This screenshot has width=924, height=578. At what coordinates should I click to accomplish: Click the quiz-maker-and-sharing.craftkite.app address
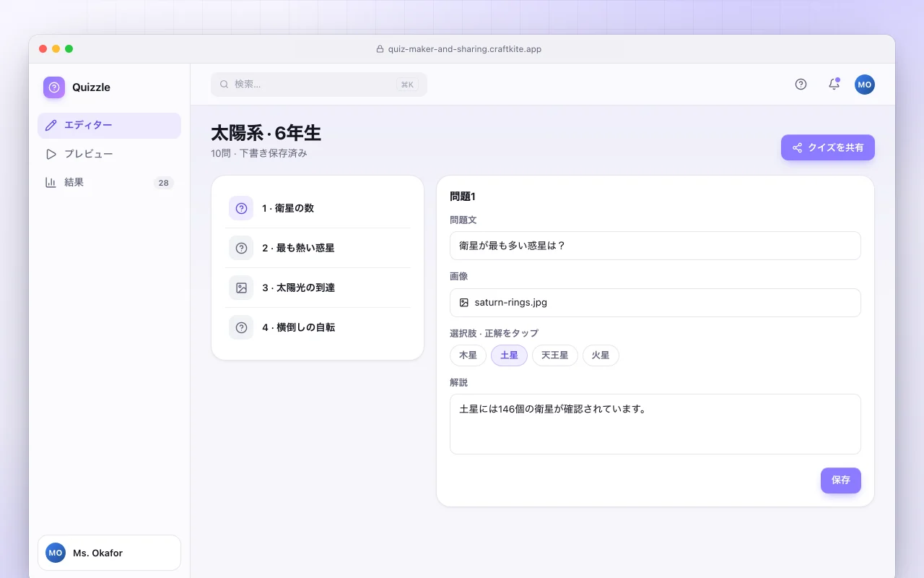point(465,49)
